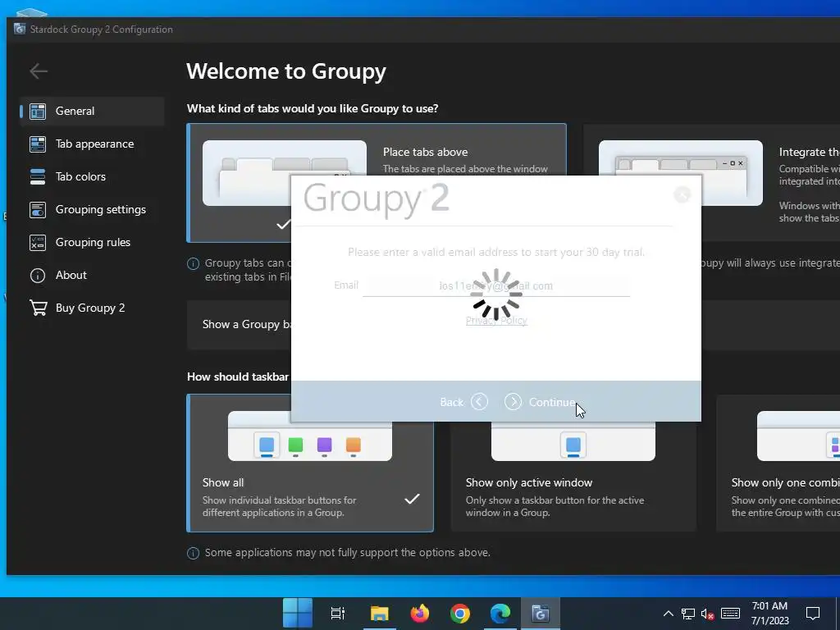Open the notification center icon
840x630 pixels.
tap(813, 614)
